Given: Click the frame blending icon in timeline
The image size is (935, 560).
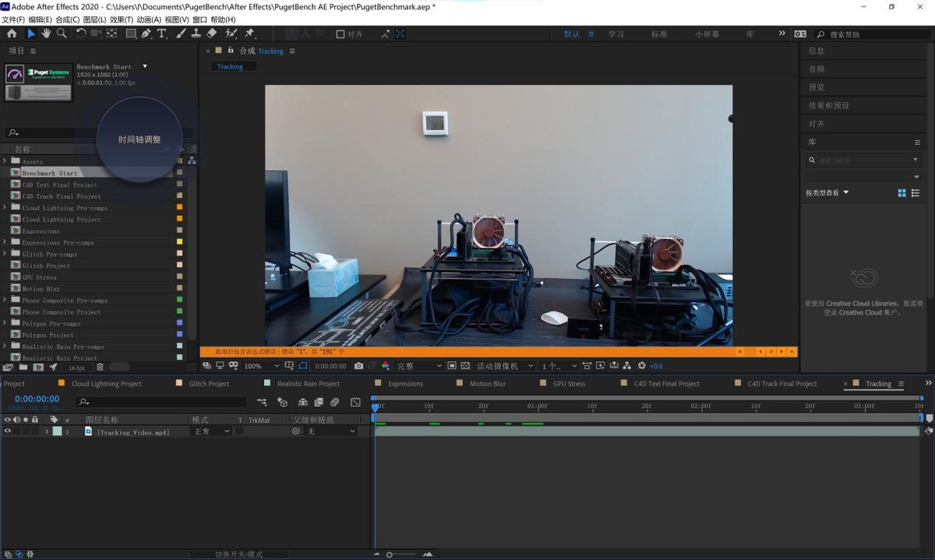Looking at the screenshot, I should (319, 402).
